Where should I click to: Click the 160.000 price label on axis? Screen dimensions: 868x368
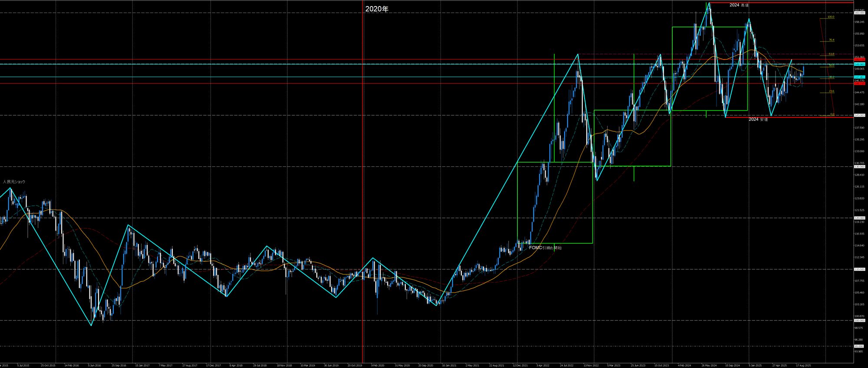pos(859,13)
